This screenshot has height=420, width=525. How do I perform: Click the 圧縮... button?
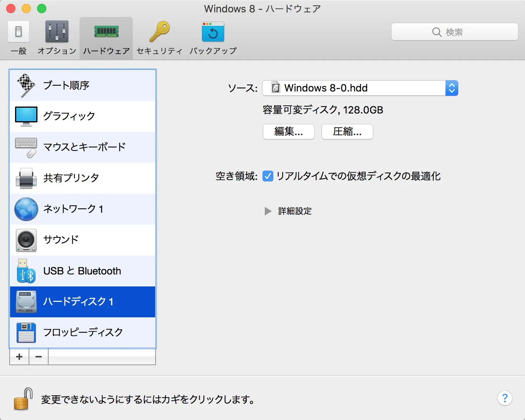[x=347, y=132]
